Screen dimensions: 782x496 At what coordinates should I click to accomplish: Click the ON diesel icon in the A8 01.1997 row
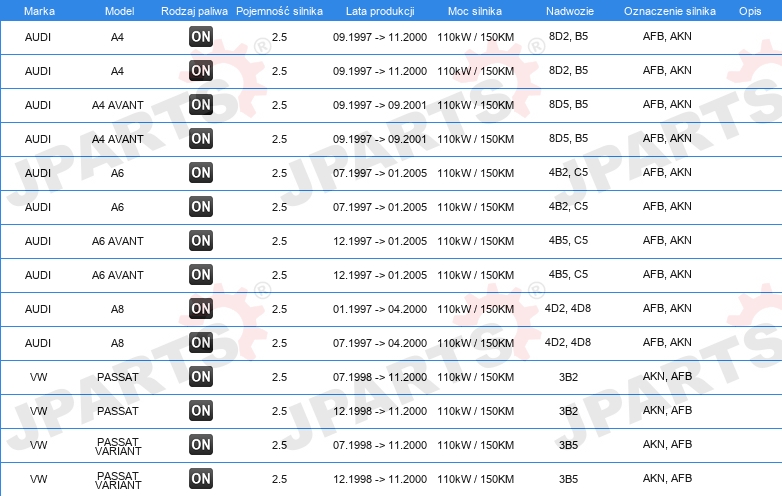pyautogui.click(x=201, y=309)
